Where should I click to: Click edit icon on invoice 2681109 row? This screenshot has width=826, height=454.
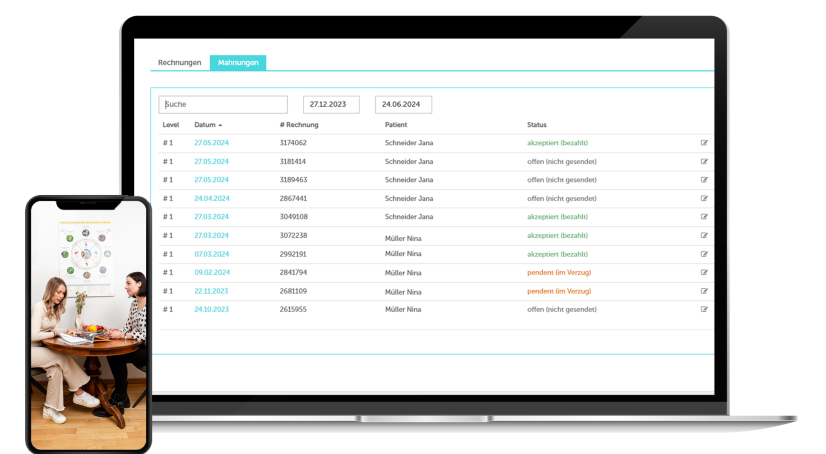[x=704, y=291]
